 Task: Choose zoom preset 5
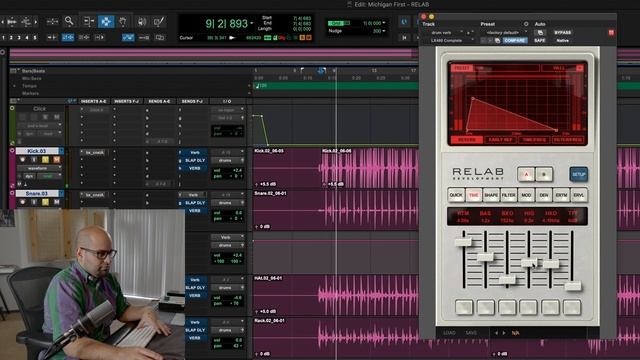point(35,38)
